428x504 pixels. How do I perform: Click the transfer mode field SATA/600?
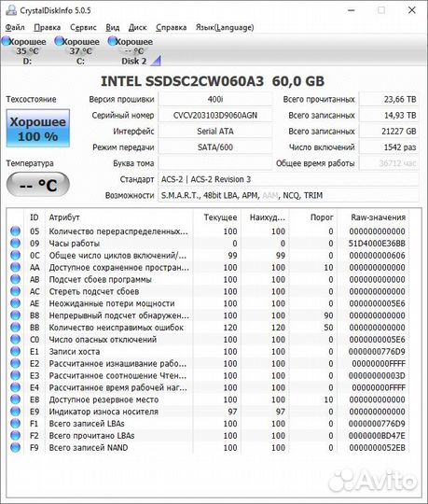(215, 147)
